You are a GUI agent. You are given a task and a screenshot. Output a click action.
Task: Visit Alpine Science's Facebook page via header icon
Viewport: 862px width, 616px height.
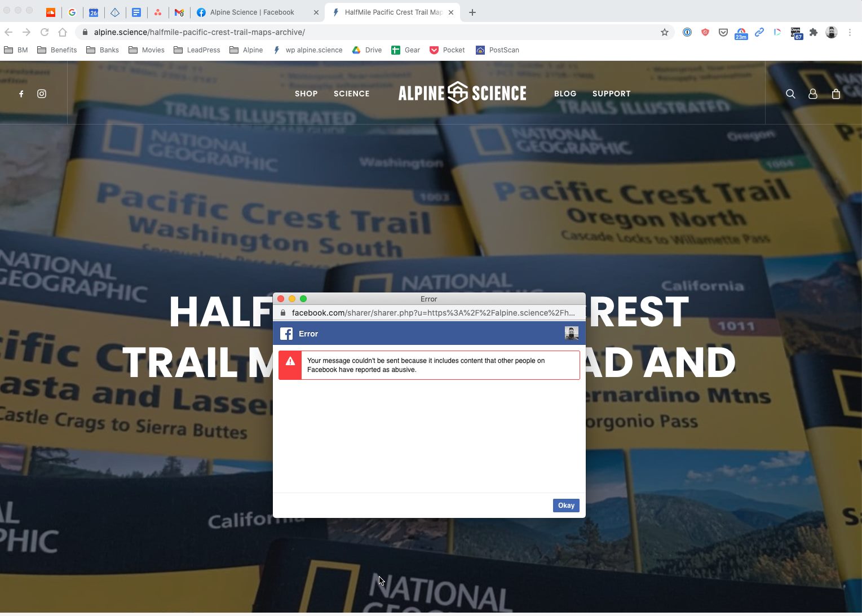(x=21, y=94)
